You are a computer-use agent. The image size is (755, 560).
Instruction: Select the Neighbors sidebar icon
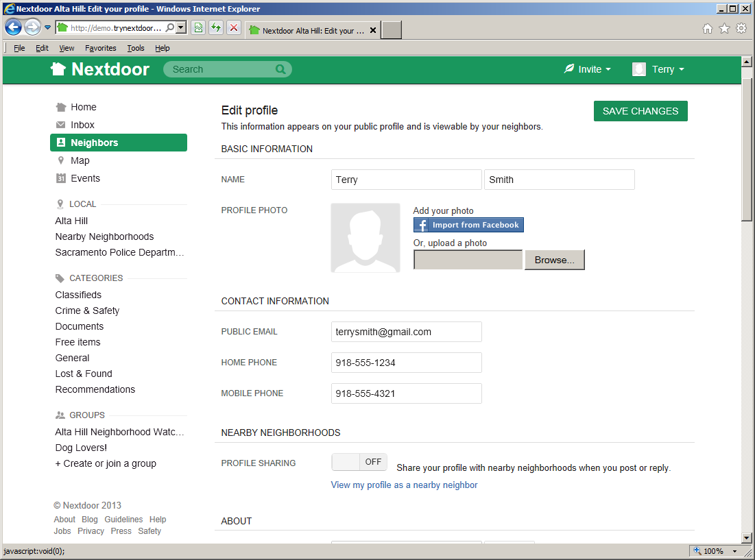[x=62, y=143]
